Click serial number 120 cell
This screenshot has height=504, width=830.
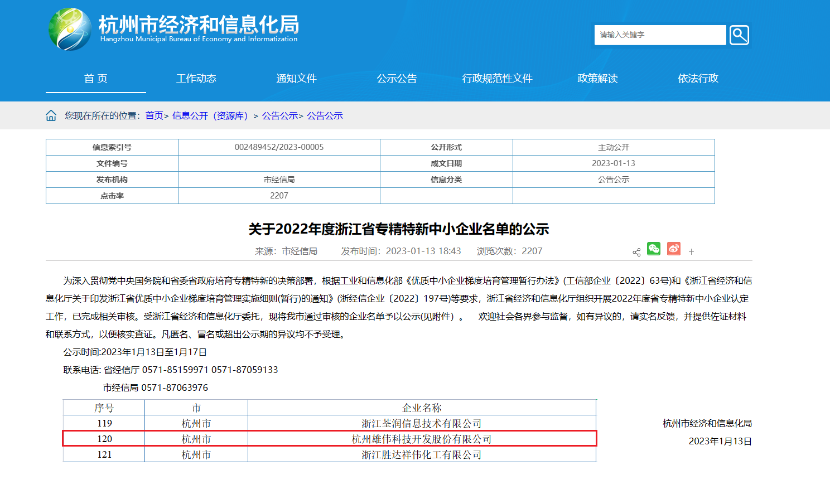104,439
